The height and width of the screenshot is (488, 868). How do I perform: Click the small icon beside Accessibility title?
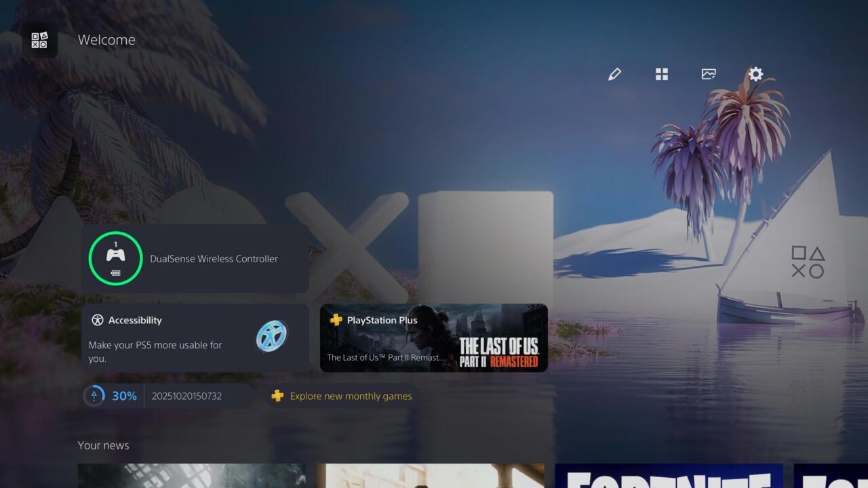click(x=97, y=321)
